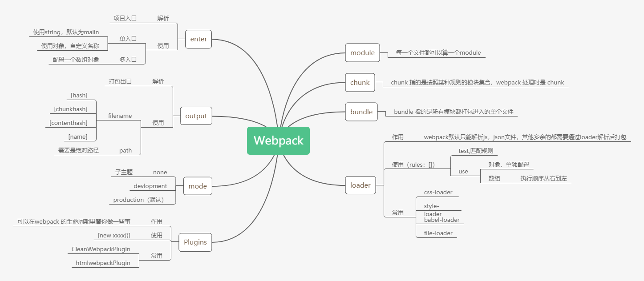Click the use branch
The image size is (644, 281).
[463, 171]
